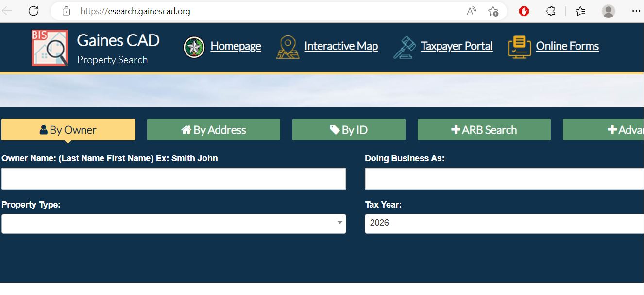The width and height of the screenshot is (644, 295).
Task: Open the browser Settings and more menu
Action: click(636, 11)
